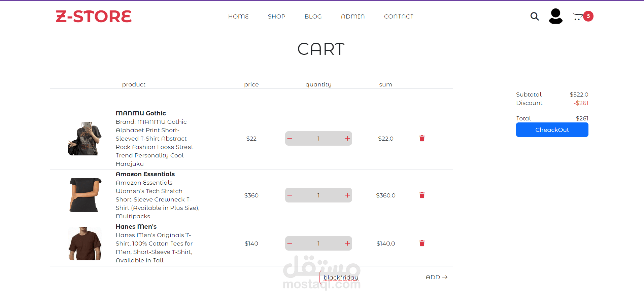Open the SHOP menu item
The width and height of the screenshot is (644, 297).
coord(276,16)
